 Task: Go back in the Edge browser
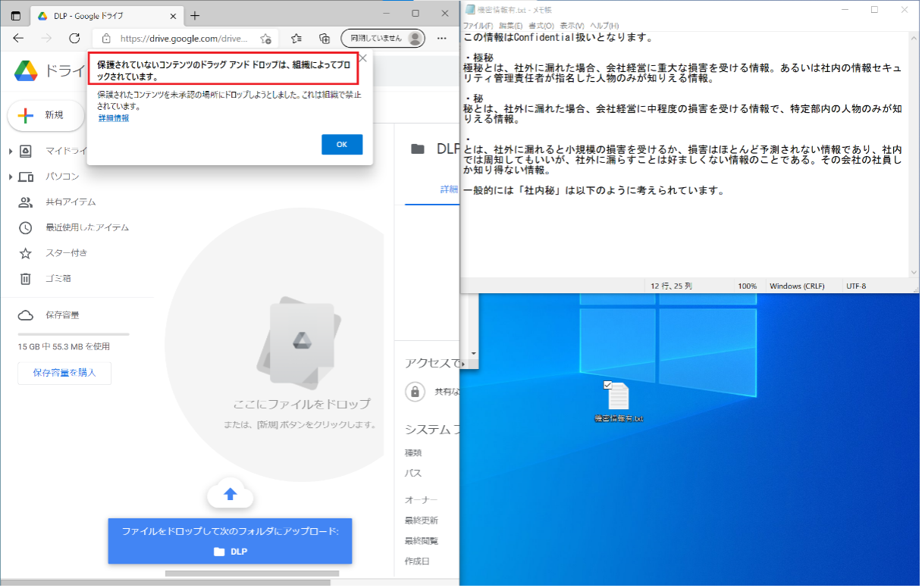[17, 38]
